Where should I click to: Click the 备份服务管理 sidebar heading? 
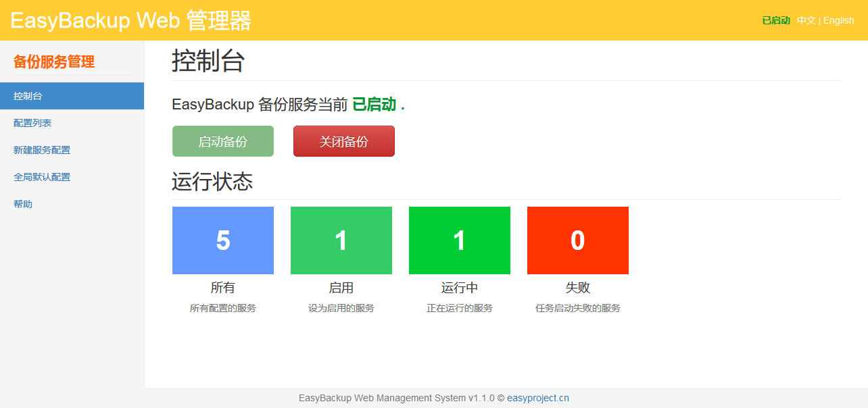[54, 61]
